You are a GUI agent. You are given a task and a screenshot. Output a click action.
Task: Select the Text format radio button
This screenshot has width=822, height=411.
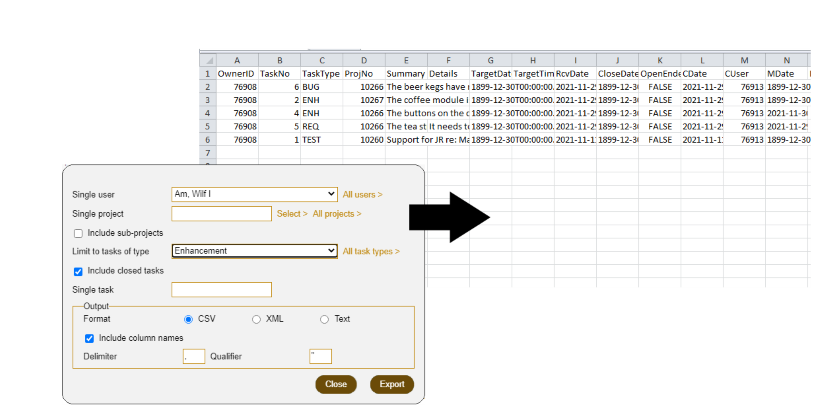click(325, 319)
